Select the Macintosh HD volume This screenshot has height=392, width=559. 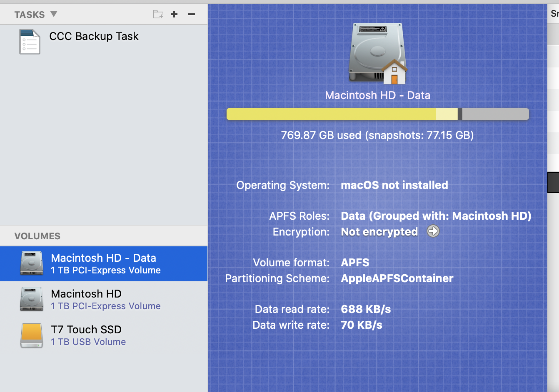(x=104, y=300)
